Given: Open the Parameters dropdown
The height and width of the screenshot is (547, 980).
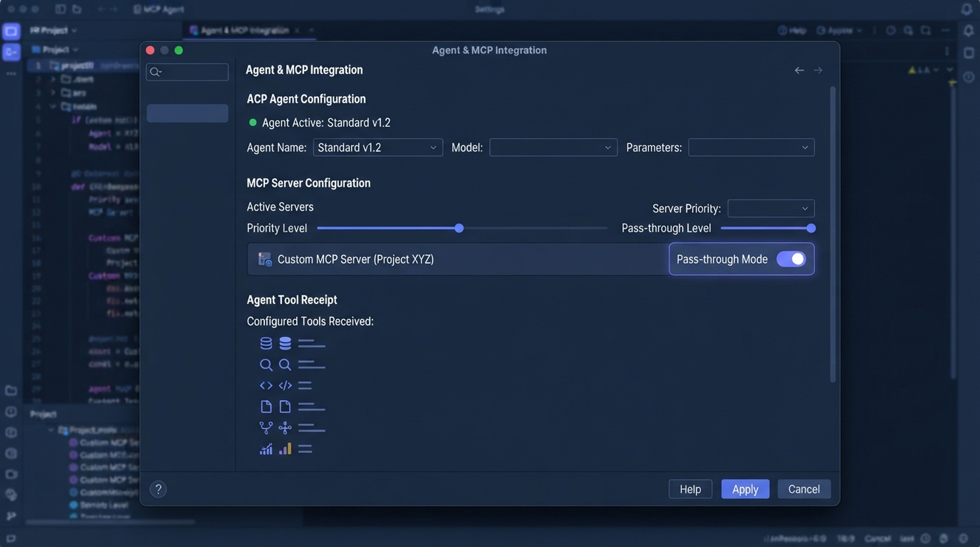Looking at the screenshot, I should (751, 148).
